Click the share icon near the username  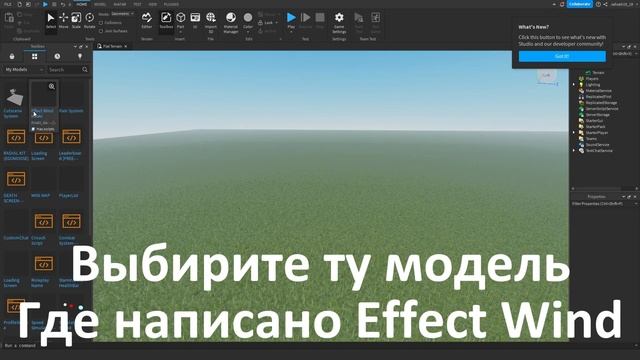[605, 4]
